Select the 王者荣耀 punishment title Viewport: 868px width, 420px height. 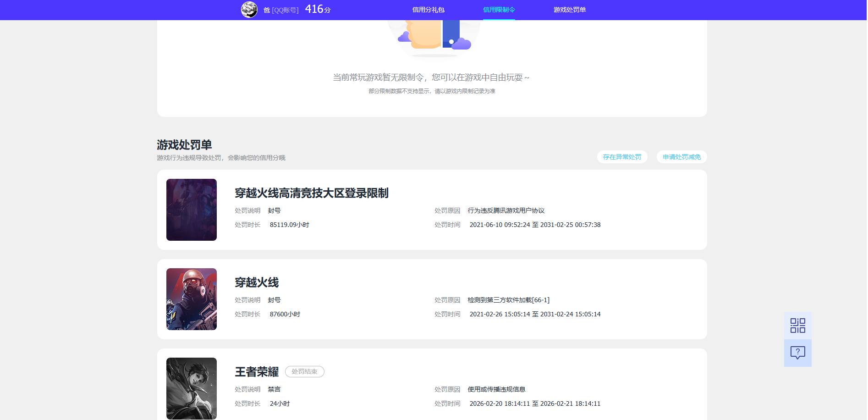click(257, 372)
